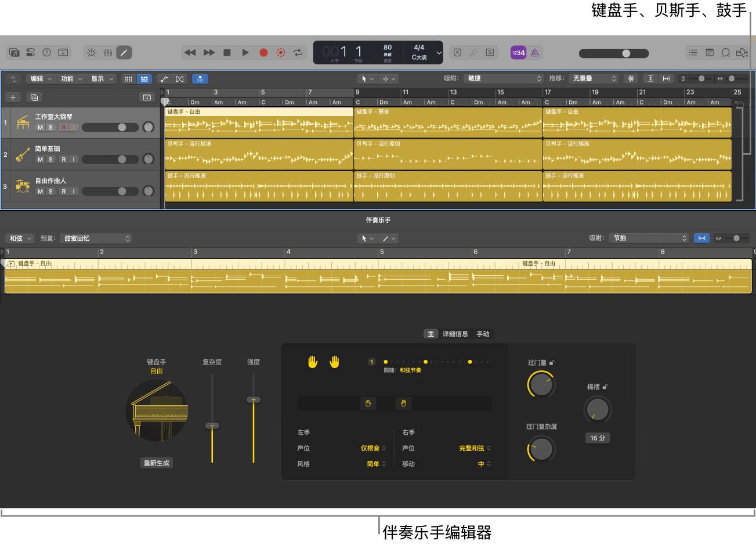Switch to the 详细信息 tab

[455, 334]
